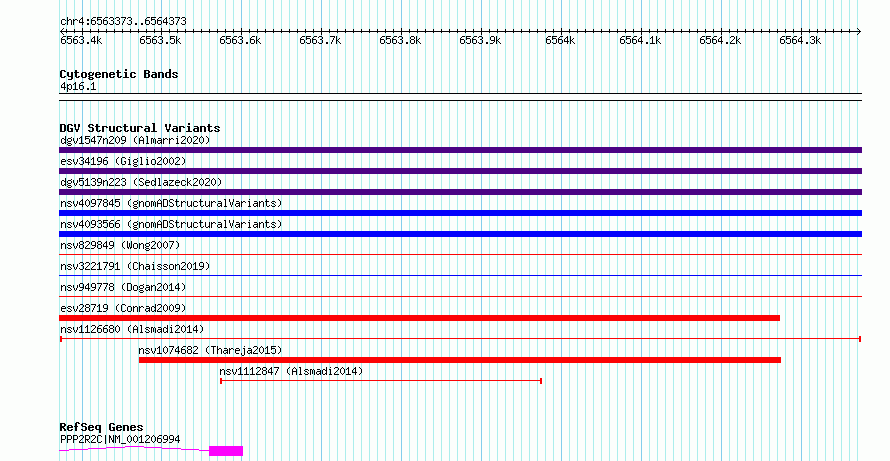Open the nsv4093566 (gnomADStructuralVariants) label
The image size is (890, 461).
point(171,224)
